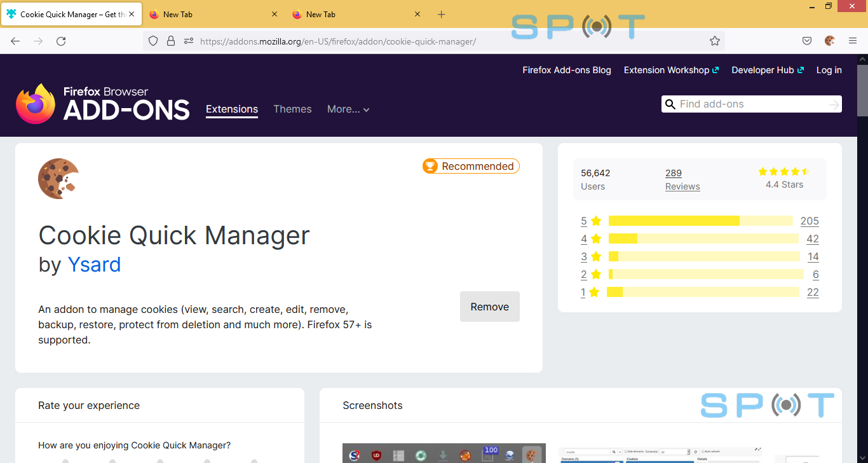Submit search with the arrow in Find add-ons

pyautogui.click(x=834, y=104)
